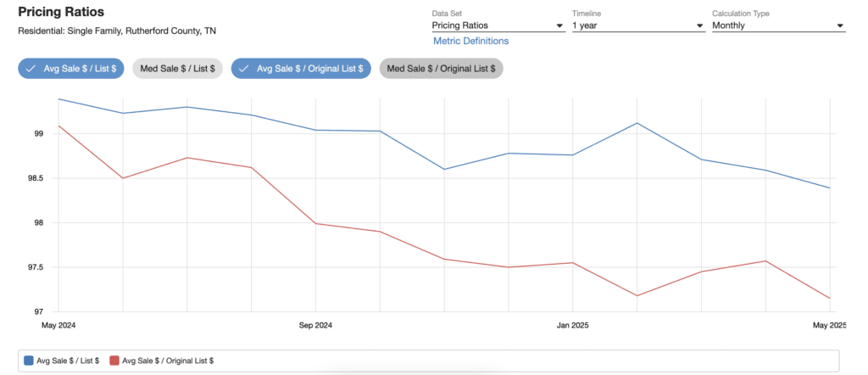Click the blue line's peak near Jan 2025

[637, 123]
